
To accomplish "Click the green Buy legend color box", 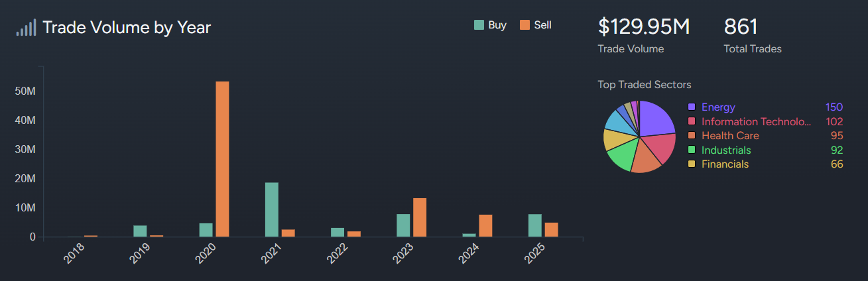I will (479, 25).
